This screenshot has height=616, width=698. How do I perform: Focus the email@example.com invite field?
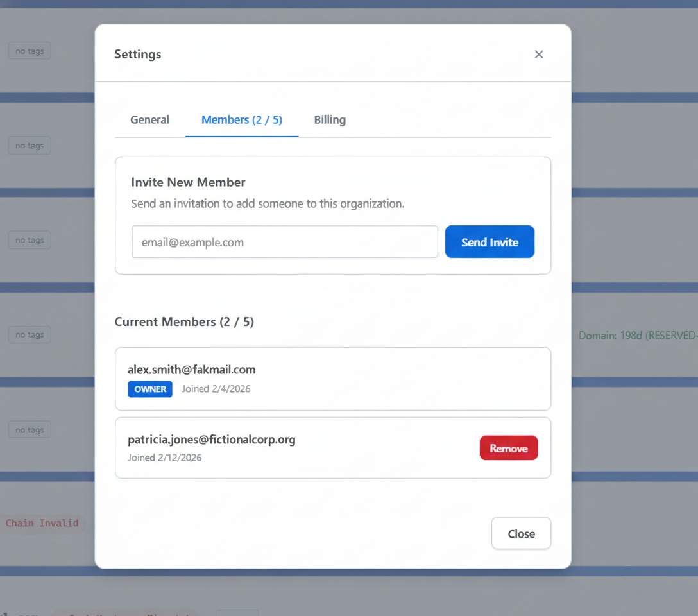(285, 242)
